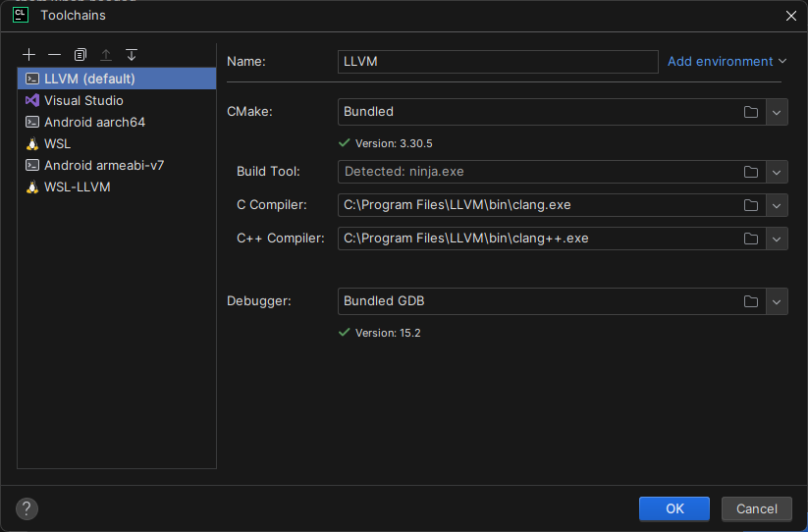Expand the CMake dropdown arrow
The height and width of the screenshot is (532, 808).
pyautogui.click(x=777, y=112)
